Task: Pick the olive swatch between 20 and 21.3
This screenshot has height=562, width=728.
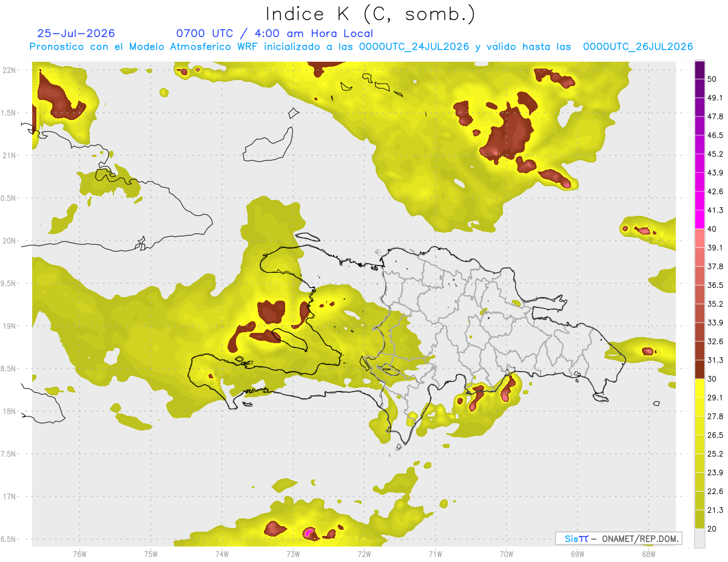Action: click(x=699, y=519)
